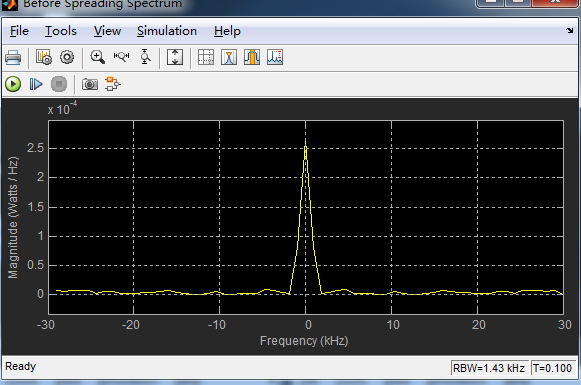Click the Print icon in toolbar
Image resolution: width=581 pixels, height=385 pixels.
click(13, 57)
